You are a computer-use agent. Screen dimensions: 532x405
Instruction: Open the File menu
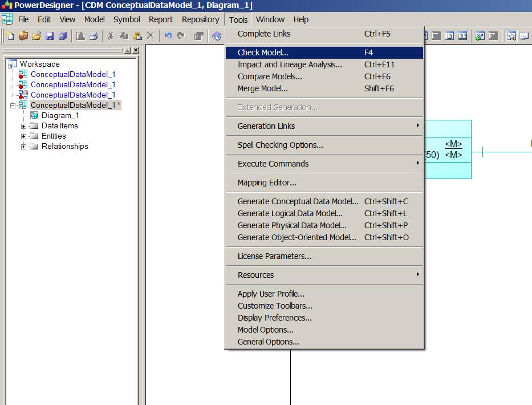23,19
